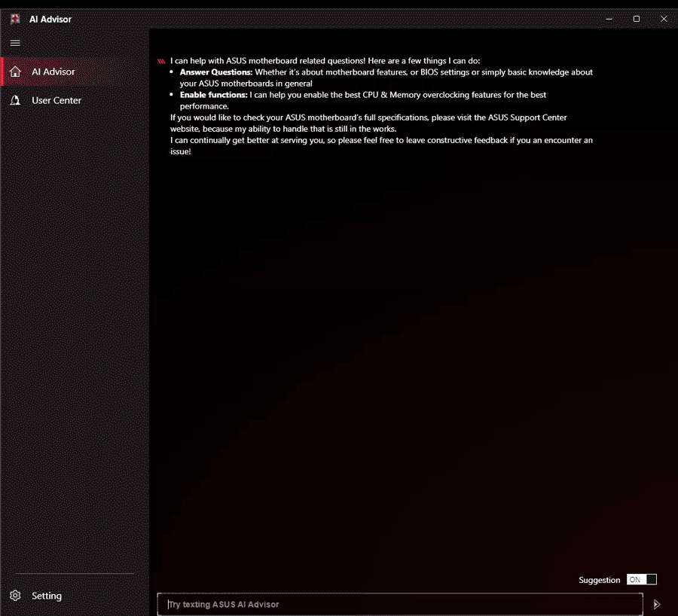678x616 pixels.
Task: Click the red marker icon beside the message
Action: click(x=160, y=61)
